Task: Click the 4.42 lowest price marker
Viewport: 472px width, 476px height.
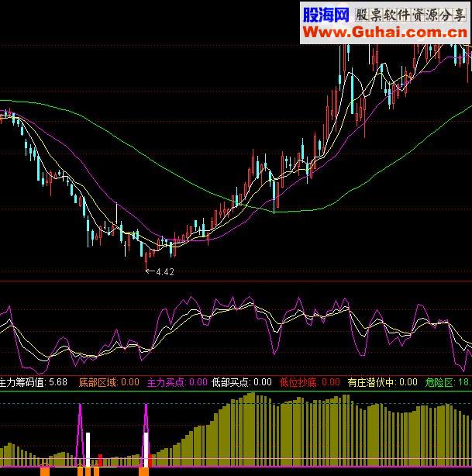Action: [x=160, y=271]
